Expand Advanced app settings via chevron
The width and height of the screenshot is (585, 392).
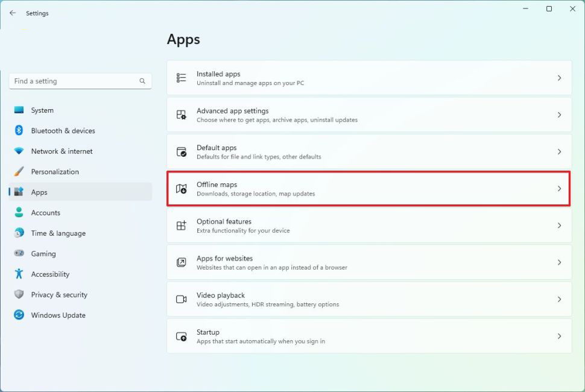tap(559, 115)
